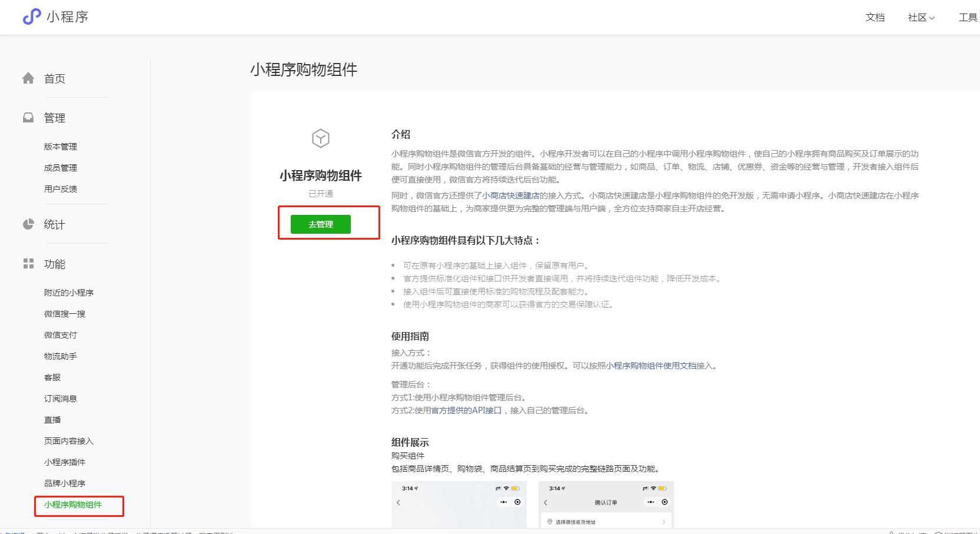Open 选择微信收货地址 row chevron
Image resolution: width=980 pixels, height=534 pixels.
tap(664, 522)
